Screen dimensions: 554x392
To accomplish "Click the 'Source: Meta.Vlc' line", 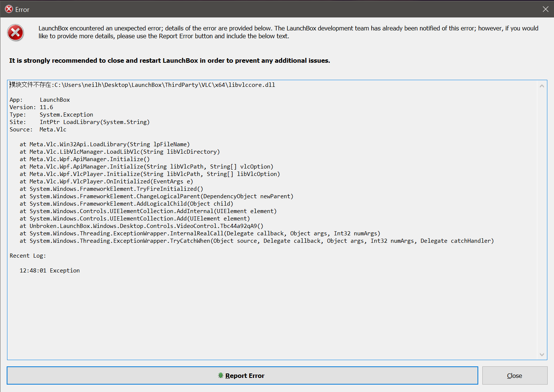I will (x=38, y=129).
